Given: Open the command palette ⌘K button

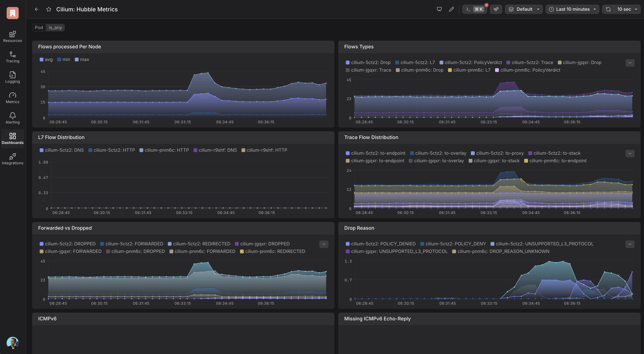Looking at the screenshot, I should 474,9.
